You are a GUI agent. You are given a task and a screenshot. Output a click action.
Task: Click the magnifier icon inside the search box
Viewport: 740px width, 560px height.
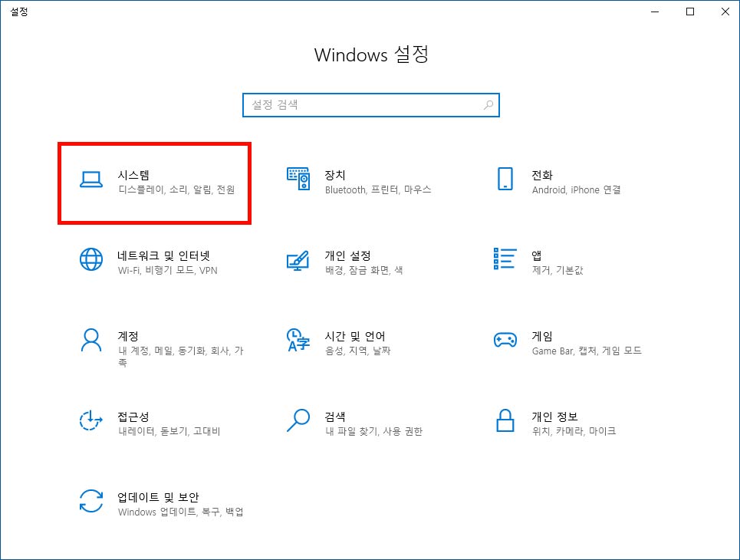[x=488, y=105]
